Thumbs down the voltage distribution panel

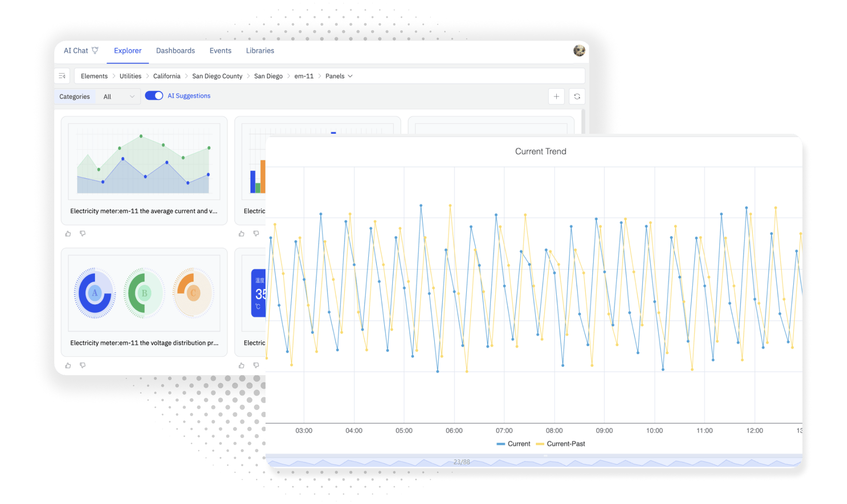coord(83,365)
